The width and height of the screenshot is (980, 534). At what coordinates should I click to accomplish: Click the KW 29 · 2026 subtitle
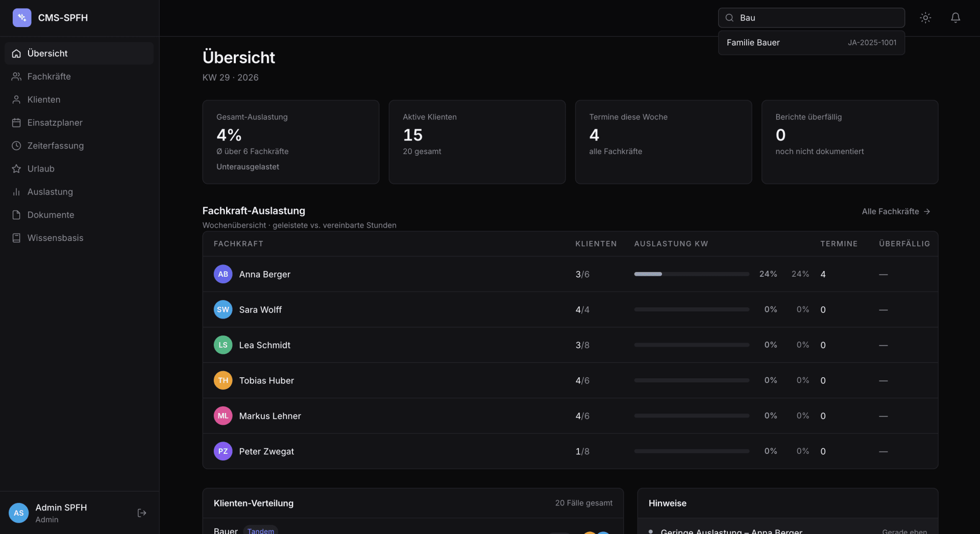231,78
